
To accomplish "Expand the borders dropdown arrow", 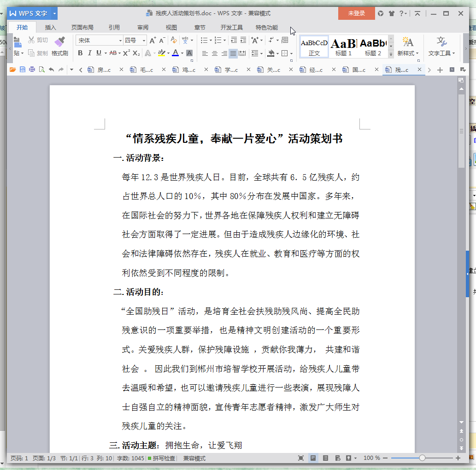I will click(x=291, y=54).
